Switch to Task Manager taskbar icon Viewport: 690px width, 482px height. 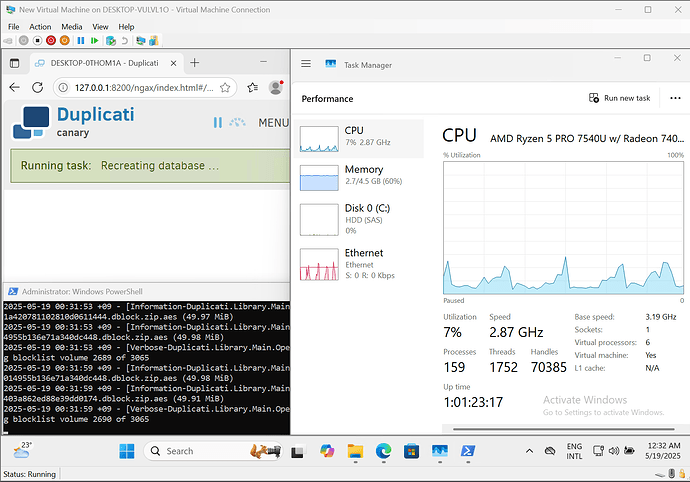pos(440,451)
